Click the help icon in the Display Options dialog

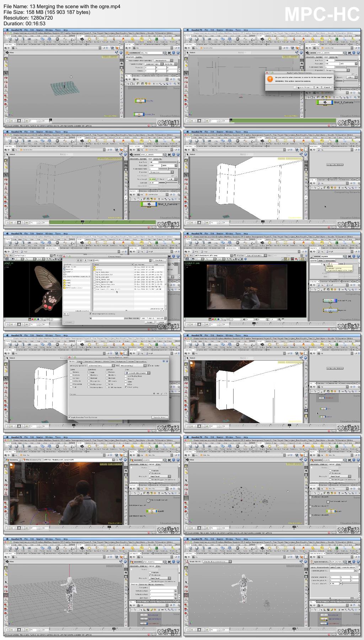pos(167,361)
